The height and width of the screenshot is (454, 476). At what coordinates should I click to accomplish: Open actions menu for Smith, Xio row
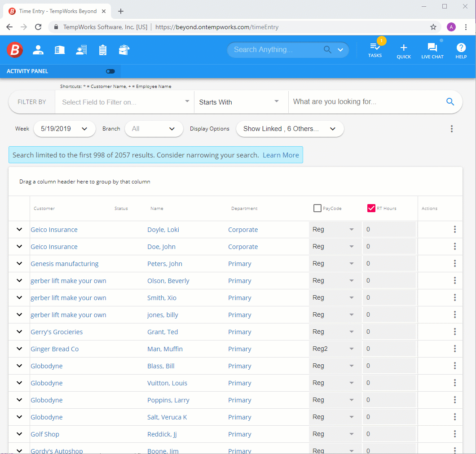point(455,297)
